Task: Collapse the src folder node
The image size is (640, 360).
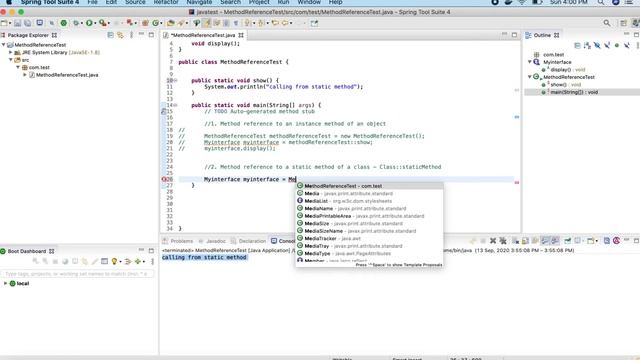Action: (x=11, y=60)
